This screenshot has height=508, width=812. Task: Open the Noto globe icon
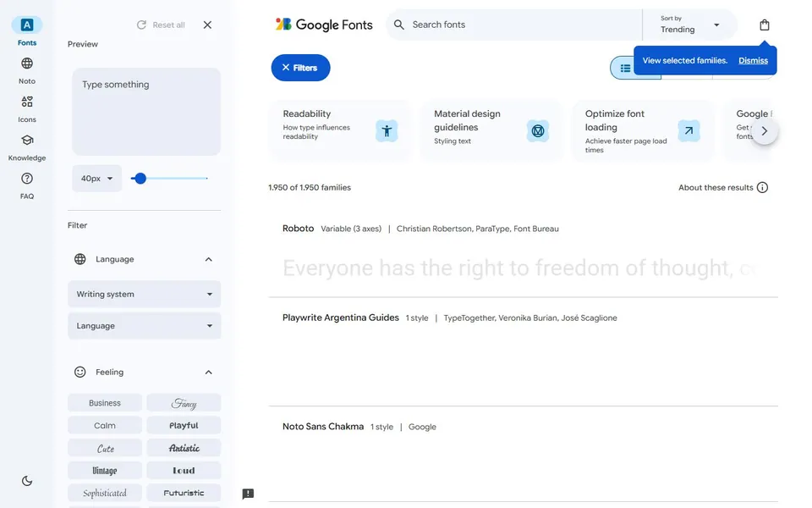click(x=27, y=63)
